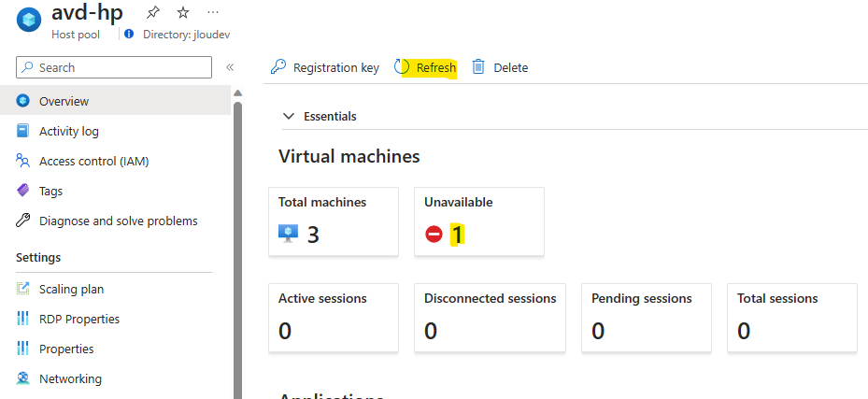Click the directory info icon
This screenshot has width=868, height=399.
(129, 35)
